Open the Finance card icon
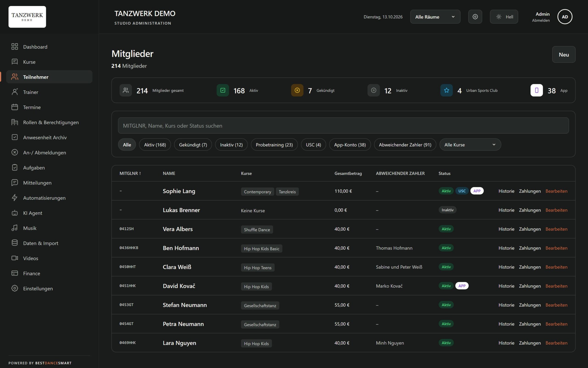 click(14, 273)
